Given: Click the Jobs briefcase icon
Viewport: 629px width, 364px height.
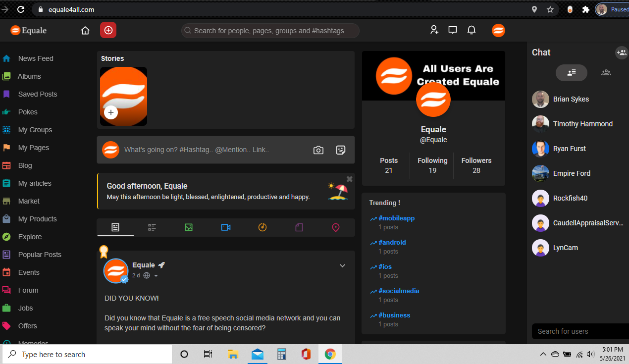Looking at the screenshot, I should click(x=6, y=308).
